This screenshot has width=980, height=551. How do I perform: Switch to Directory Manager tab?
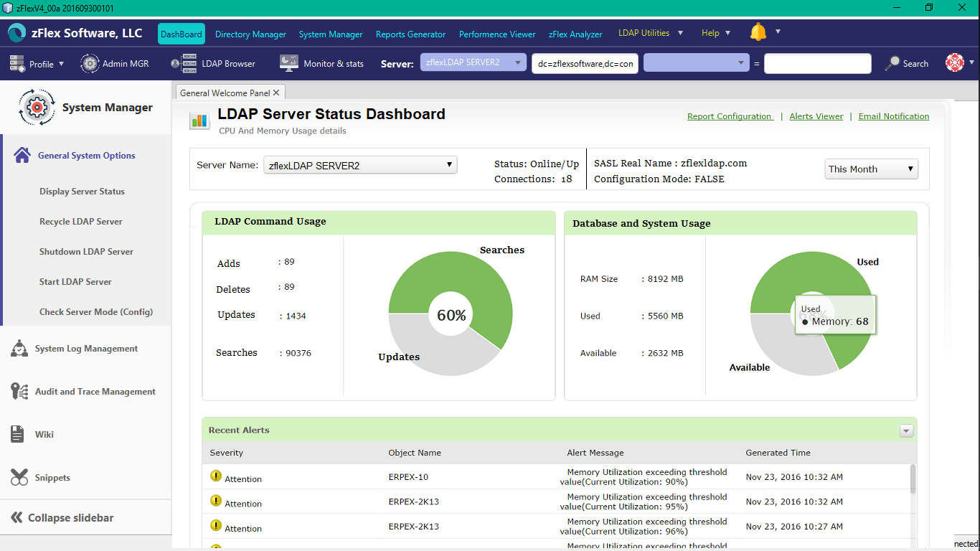pyautogui.click(x=250, y=34)
